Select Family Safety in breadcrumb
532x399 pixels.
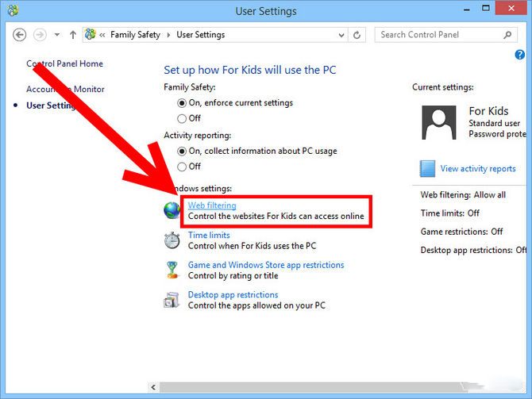[x=135, y=35]
